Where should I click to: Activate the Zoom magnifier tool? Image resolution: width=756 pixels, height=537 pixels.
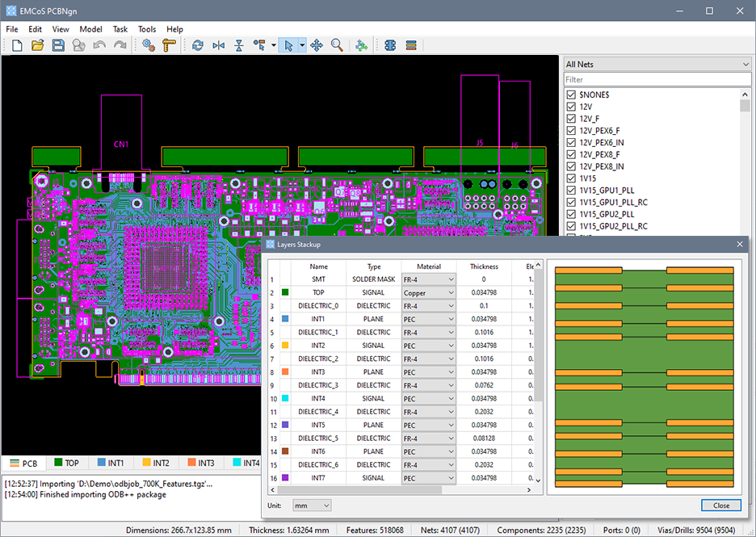tap(337, 46)
